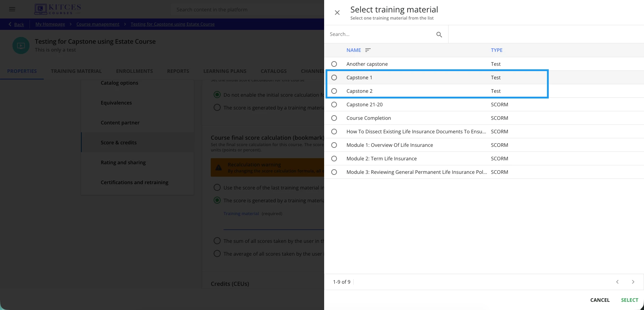Sort by the TYPE column header
644x310 pixels.
tap(497, 50)
